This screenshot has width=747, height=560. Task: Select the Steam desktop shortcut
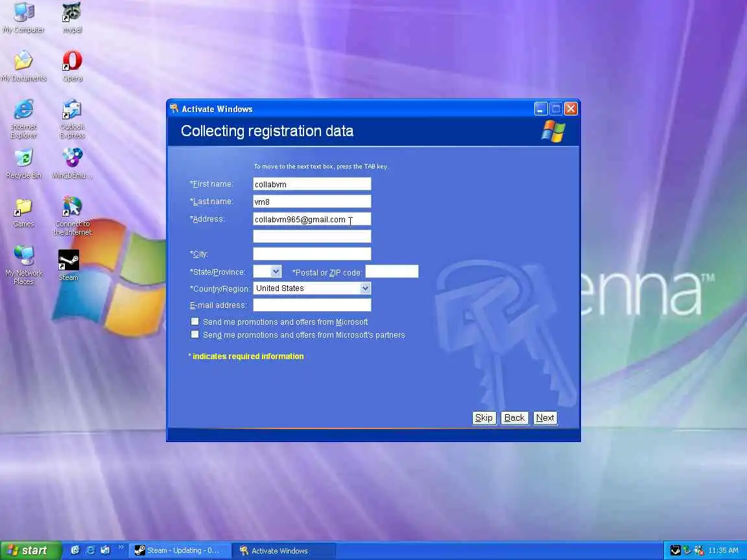[69, 265]
